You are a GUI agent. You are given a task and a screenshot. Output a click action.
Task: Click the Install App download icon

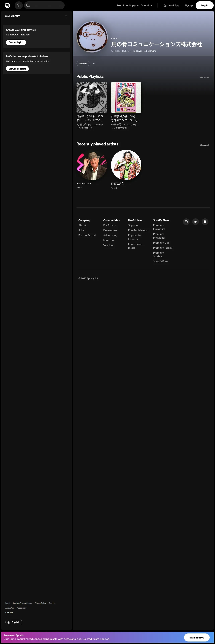pos(165,5)
